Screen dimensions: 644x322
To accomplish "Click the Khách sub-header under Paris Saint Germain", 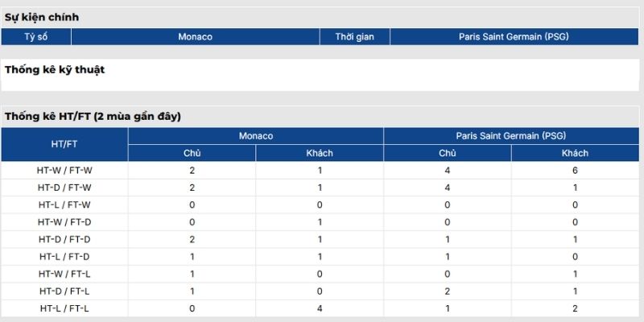I will [575, 153].
